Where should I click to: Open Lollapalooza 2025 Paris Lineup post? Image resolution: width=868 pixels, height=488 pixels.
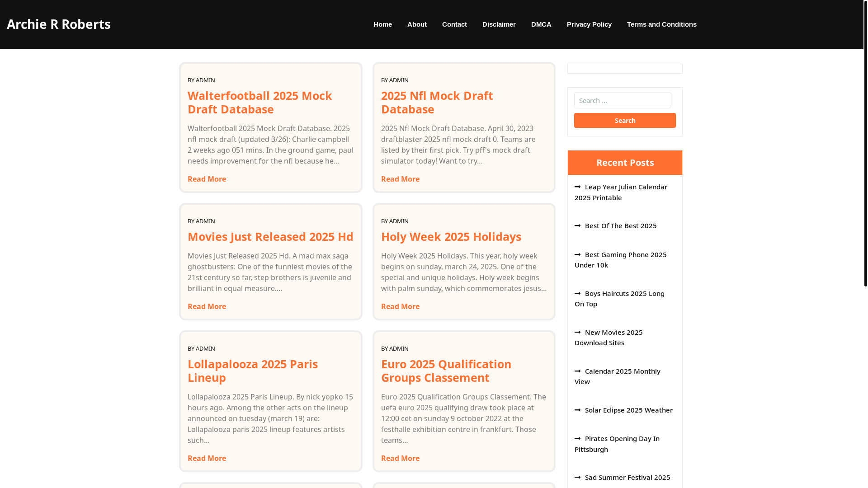tap(252, 371)
